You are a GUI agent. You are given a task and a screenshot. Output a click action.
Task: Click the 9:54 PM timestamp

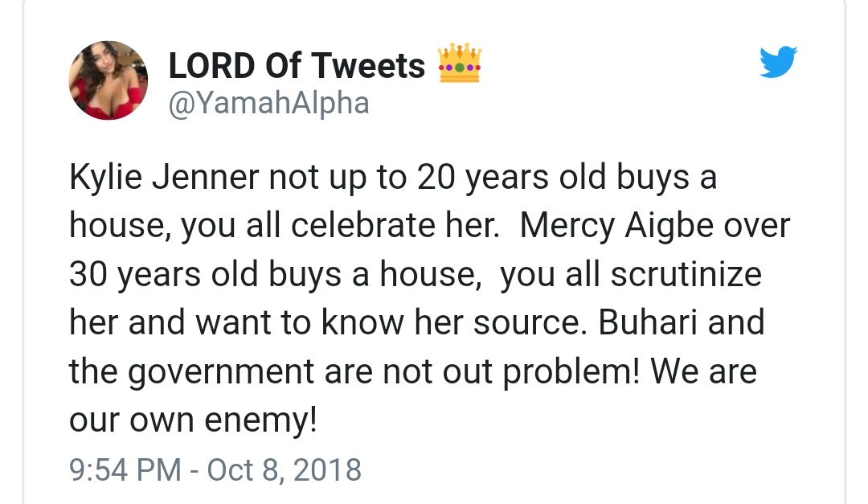[125, 469]
